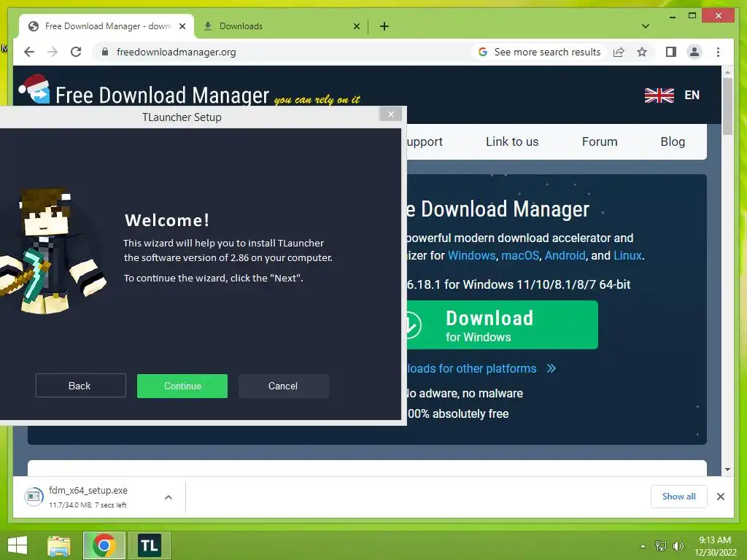Image resolution: width=747 pixels, height=560 pixels.
Task: Click Continue in TLauncher Setup
Action: [x=182, y=386]
